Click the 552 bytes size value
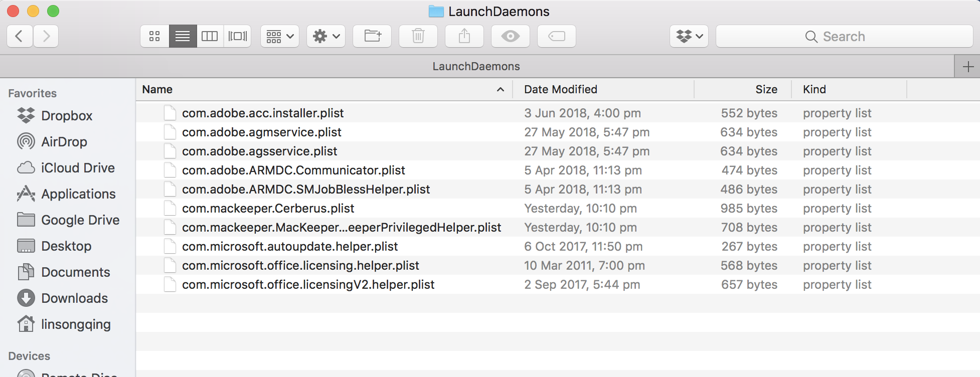The image size is (980, 377). pyautogui.click(x=749, y=113)
